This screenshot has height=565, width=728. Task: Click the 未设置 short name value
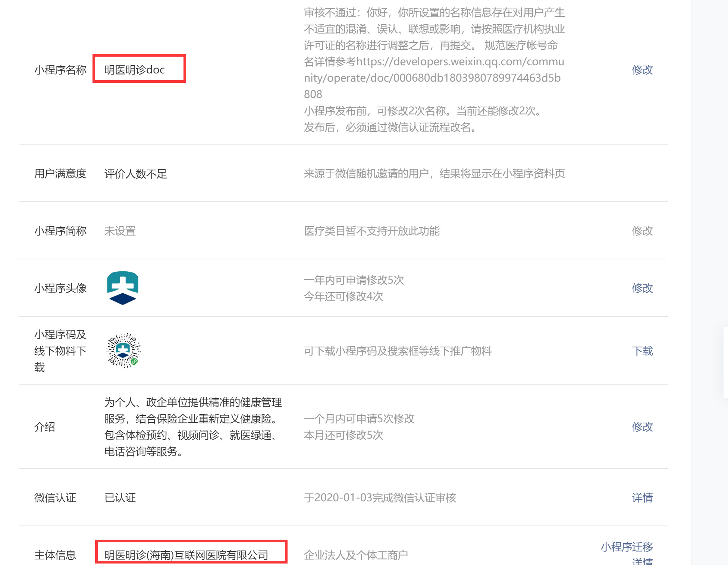click(120, 231)
